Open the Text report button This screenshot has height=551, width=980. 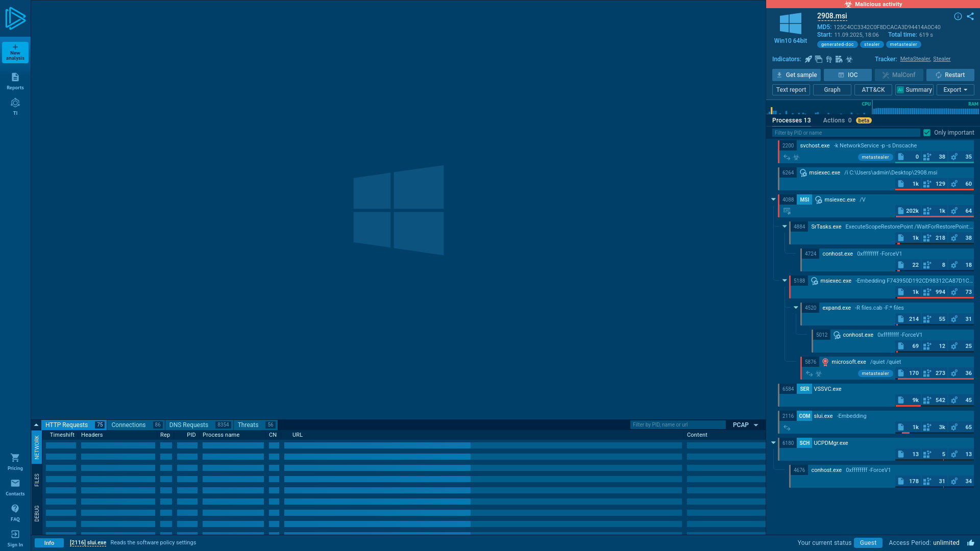[791, 90]
